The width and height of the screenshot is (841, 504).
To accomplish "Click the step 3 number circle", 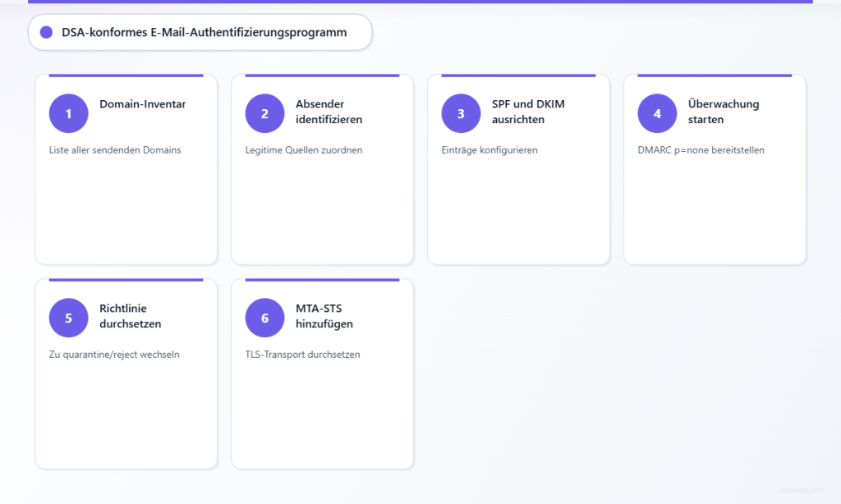I will pyautogui.click(x=462, y=113).
